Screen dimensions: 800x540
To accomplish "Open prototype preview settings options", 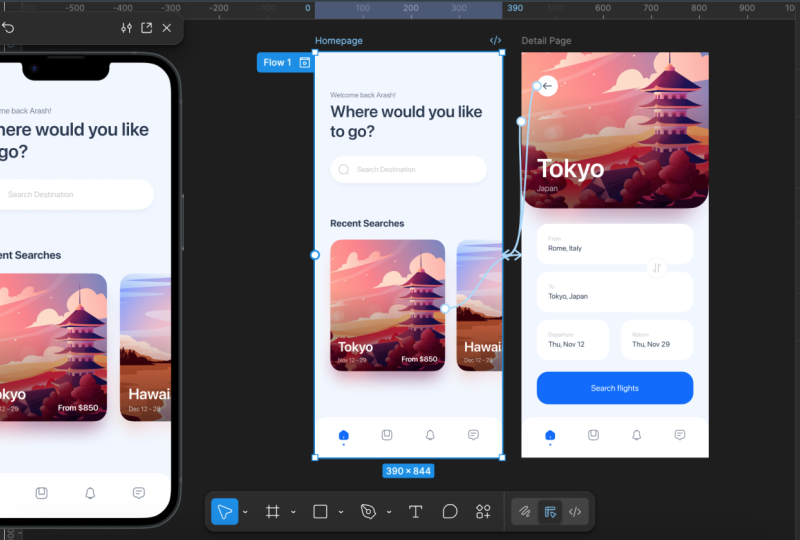I will tap(127, 28).
